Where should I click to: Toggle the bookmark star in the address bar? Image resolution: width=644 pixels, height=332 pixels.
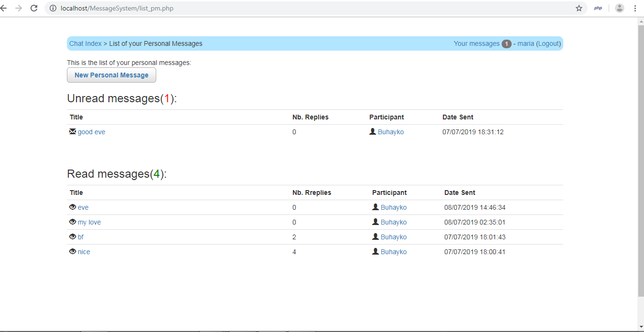579,8
